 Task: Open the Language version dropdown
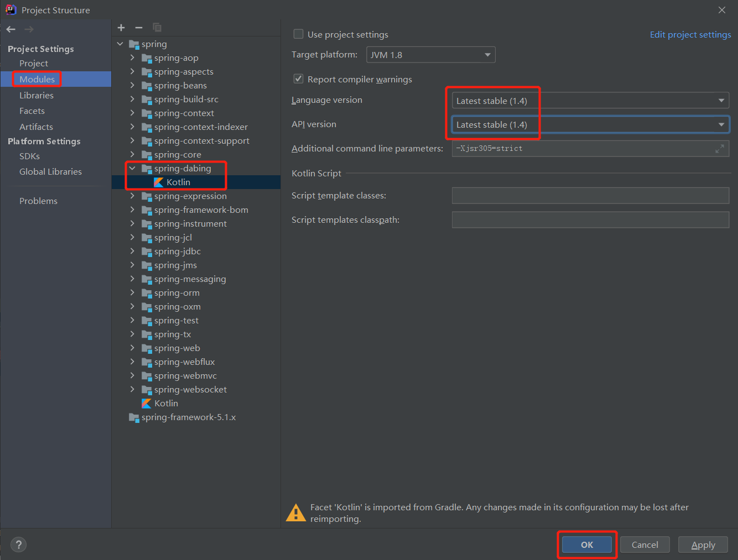[x=721, y=100]
